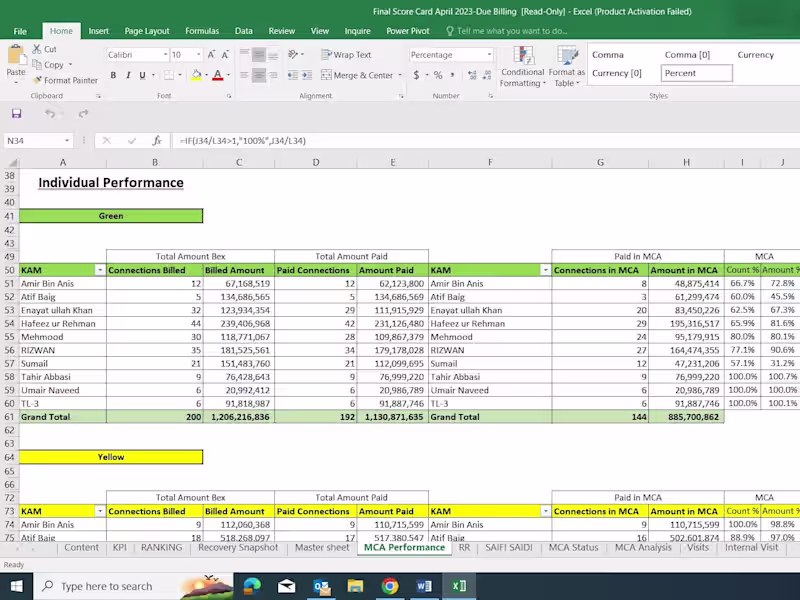800x600 pixels.
Task: Switch to the Insert ribbon tab
Action: [x=98, y=31]
